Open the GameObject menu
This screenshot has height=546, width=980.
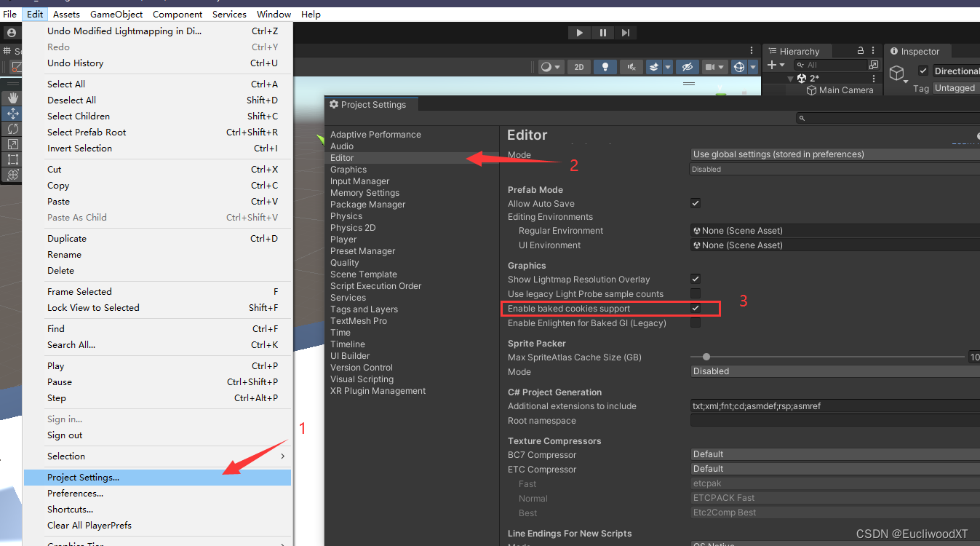(x=116, y=14)
